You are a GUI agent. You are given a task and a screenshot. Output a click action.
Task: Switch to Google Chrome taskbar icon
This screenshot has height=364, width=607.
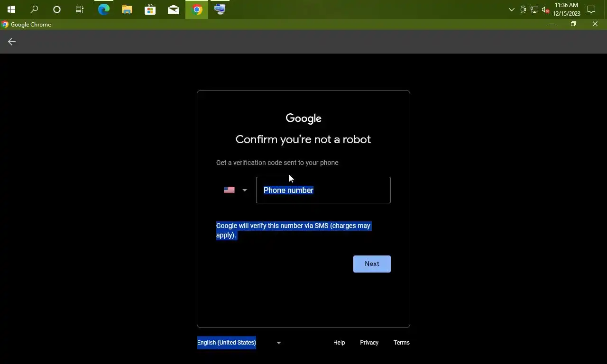(x=197, y=9)
